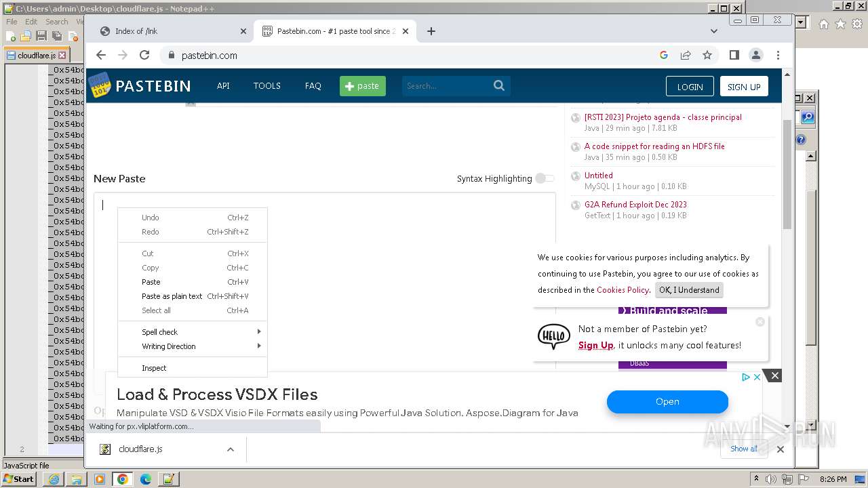Toggle Syntax Highlighting switch
This screenshot has height=488, width=868.
click(545, 178)
